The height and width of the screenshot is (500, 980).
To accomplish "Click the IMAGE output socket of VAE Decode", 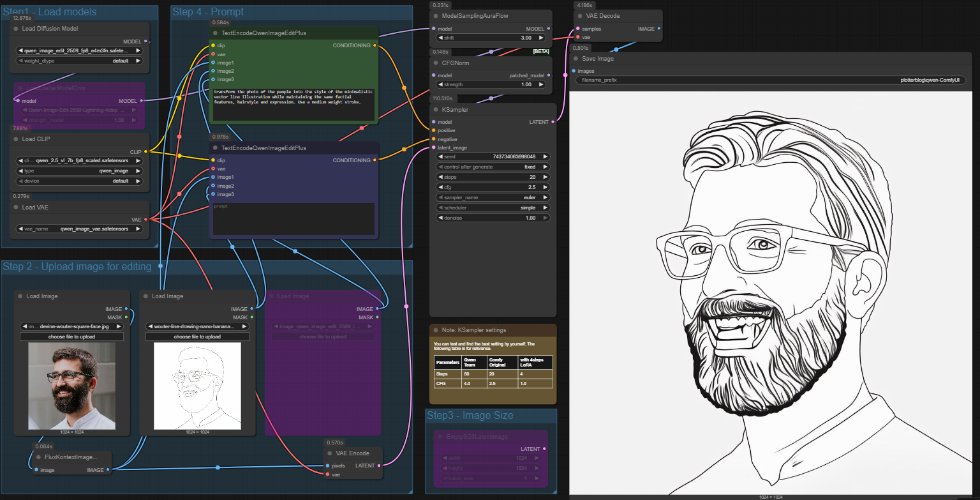I will coord(658,29).
